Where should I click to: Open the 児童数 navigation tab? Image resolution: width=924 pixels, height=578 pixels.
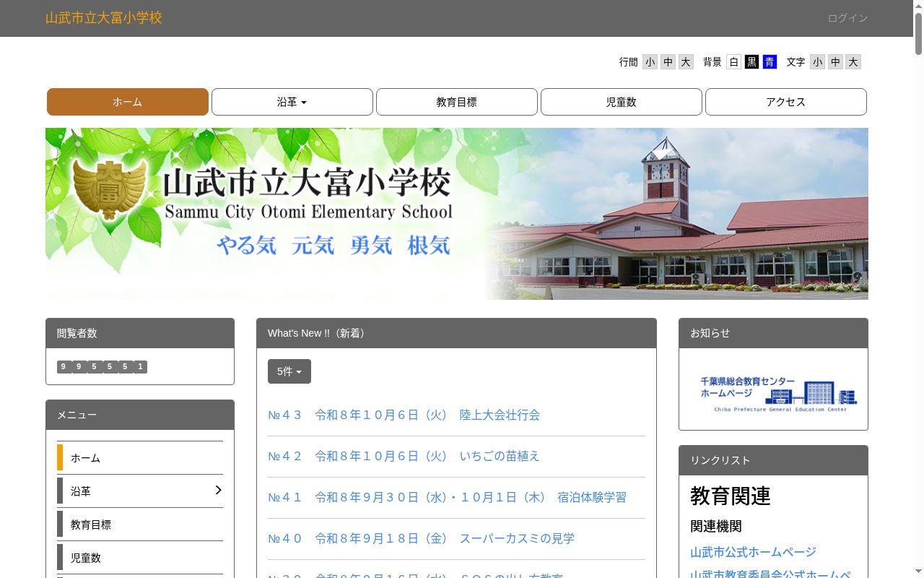(622, 102)
